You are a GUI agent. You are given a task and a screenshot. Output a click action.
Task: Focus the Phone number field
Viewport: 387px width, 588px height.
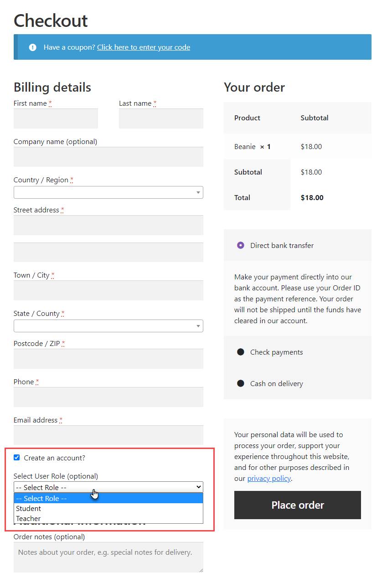108,397
